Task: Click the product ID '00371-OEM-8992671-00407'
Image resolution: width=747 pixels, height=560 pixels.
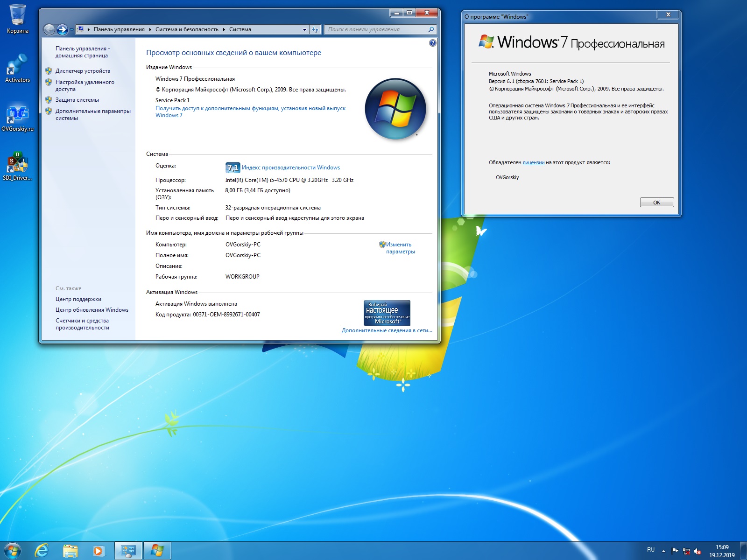Action: click(226, 315)
